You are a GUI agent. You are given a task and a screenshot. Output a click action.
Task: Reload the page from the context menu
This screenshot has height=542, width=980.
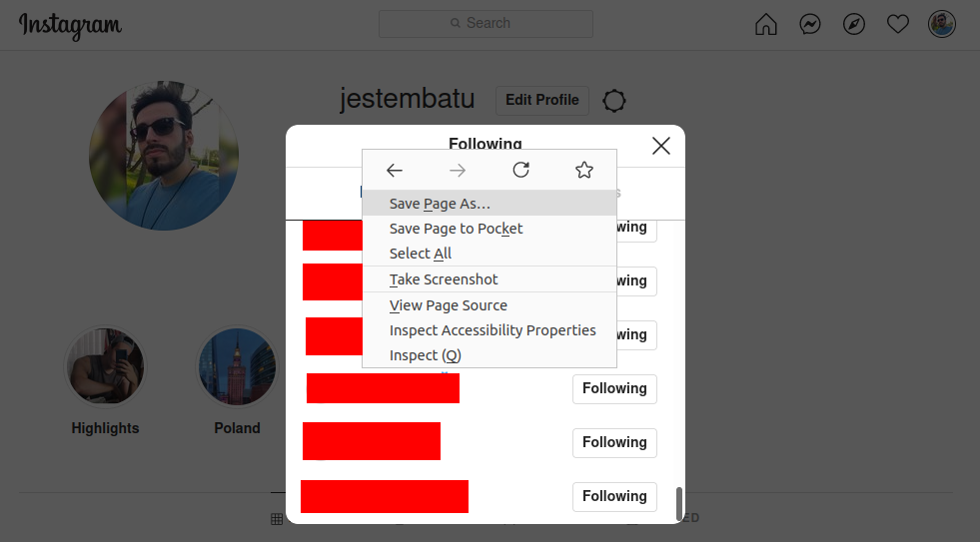pos(520,170)
